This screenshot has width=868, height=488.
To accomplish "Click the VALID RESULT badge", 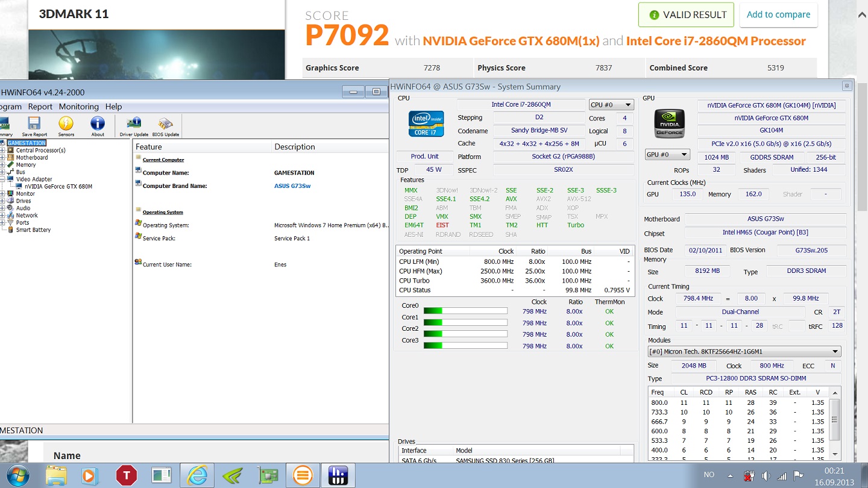I will pyautogui.click(x=686, y=15).
